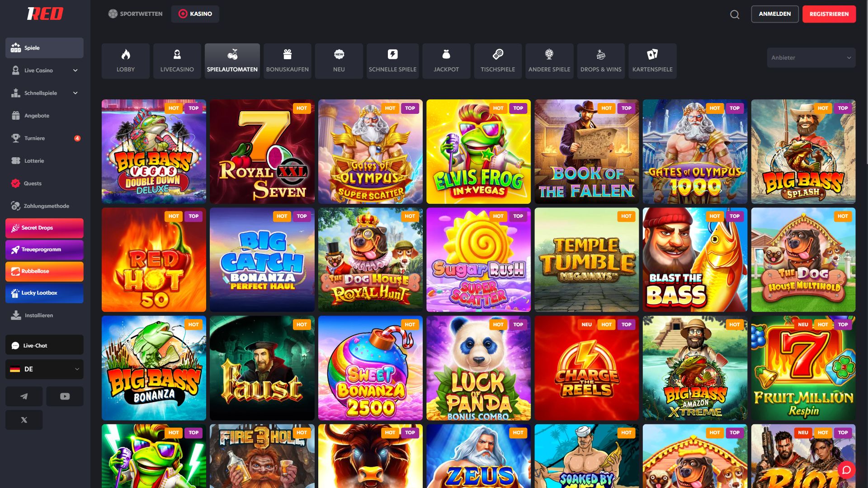Click Installieren in the sidebar
Screen dimensions: 868x488
pos(44,315)
